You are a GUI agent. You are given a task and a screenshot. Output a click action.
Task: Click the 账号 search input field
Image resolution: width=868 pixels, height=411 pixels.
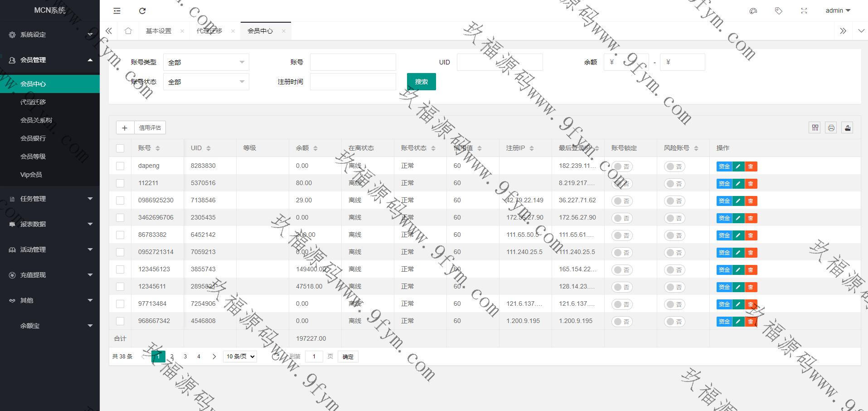(353, 62)
